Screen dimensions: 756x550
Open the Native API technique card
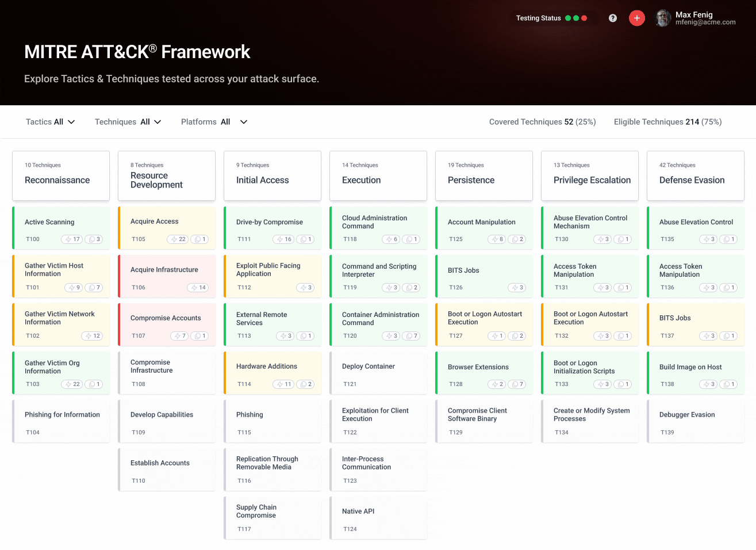pyautogui.click(x=378, y=518)
